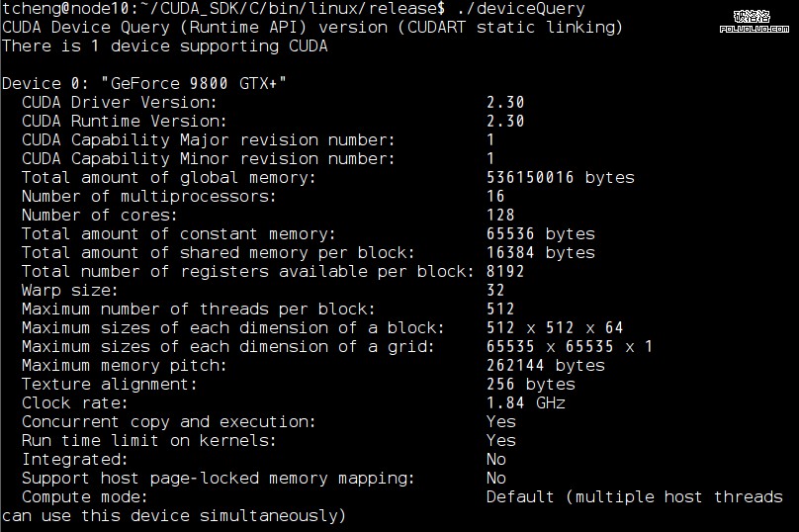799x532 pixels.
Task: Click 'Number of multiprocessors:' label
Action: click(148, 197)
